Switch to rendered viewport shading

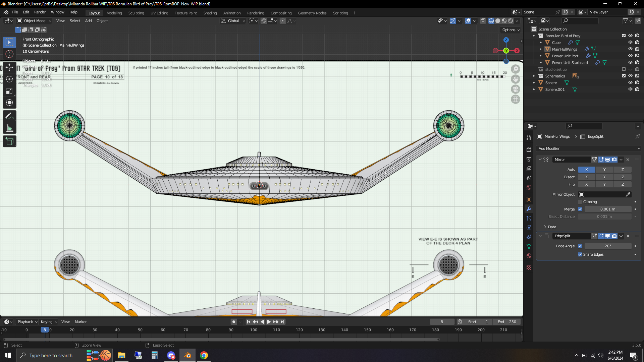(x=511, y=21)
